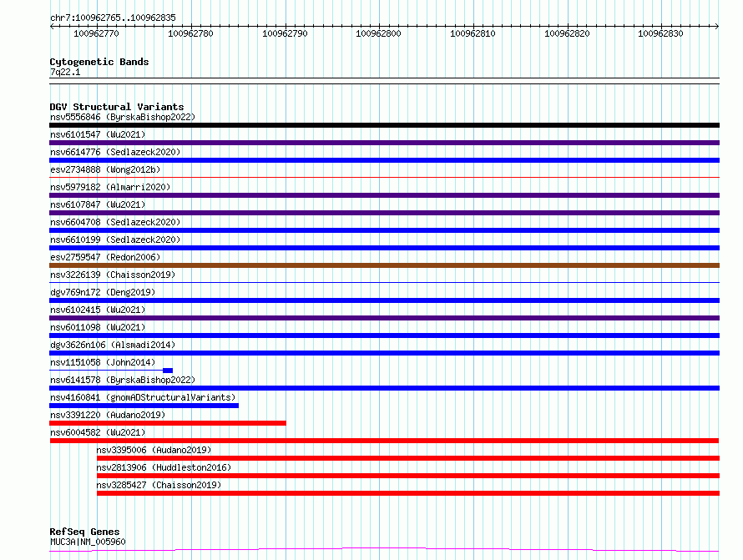Open the first nsv6101547 (Wu2021) label

click(98, 134)
